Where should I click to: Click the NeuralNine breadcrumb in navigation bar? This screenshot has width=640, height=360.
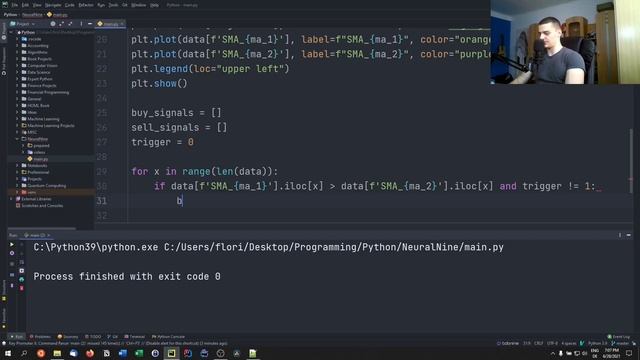coord(32,15)
